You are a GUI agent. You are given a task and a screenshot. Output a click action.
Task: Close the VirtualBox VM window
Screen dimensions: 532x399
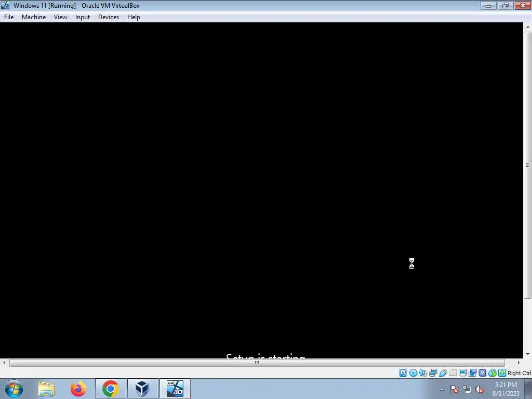pos(523,5)
